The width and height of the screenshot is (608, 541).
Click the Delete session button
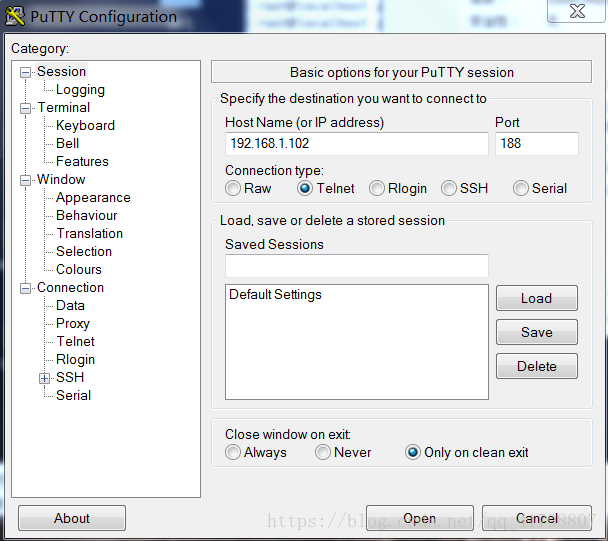pos(537,366)
